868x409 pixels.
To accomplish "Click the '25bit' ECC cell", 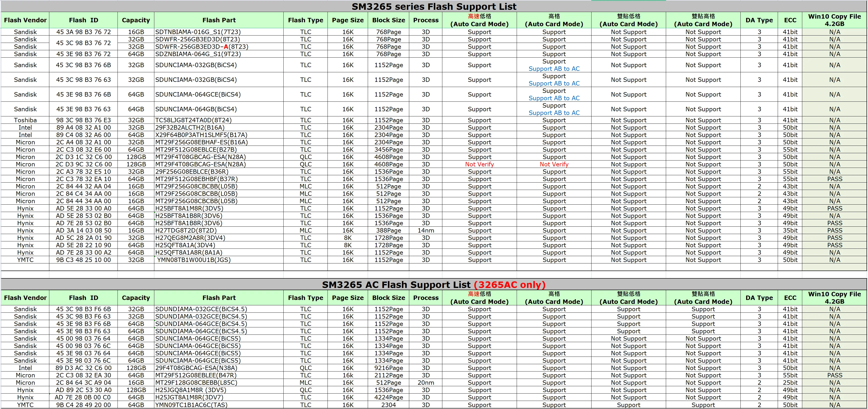I will (790, 383).
